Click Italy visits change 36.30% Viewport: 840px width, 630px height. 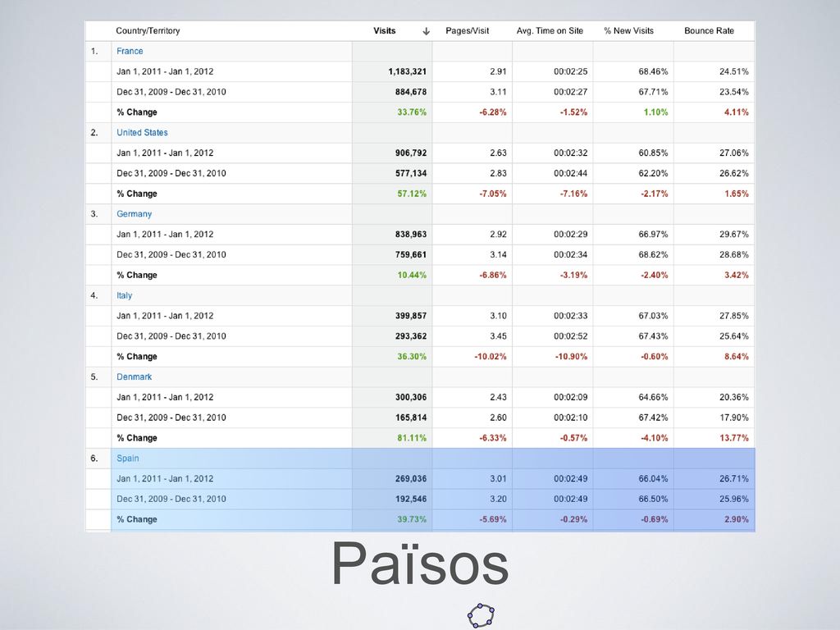[x=412, y=356]
